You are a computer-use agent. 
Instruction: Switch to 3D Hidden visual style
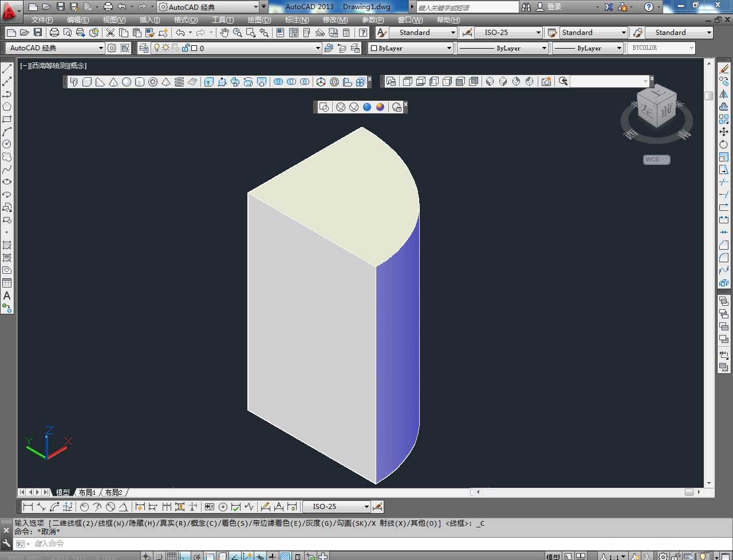354,107
